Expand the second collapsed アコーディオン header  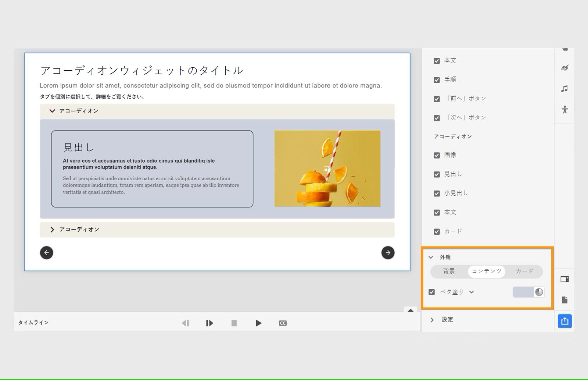coord(217,230)
